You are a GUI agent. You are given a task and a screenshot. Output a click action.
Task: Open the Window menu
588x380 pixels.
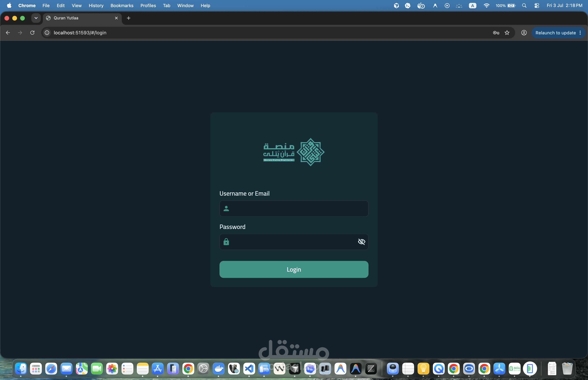coord(185,5)
